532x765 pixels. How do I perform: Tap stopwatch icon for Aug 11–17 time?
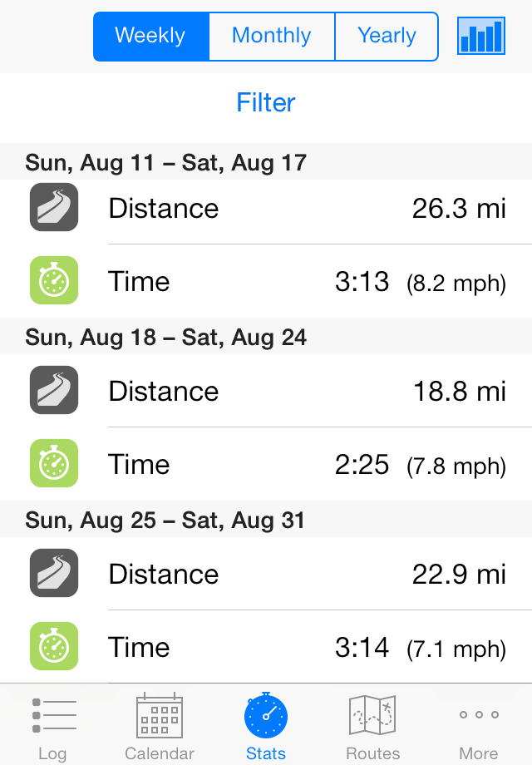54,280
